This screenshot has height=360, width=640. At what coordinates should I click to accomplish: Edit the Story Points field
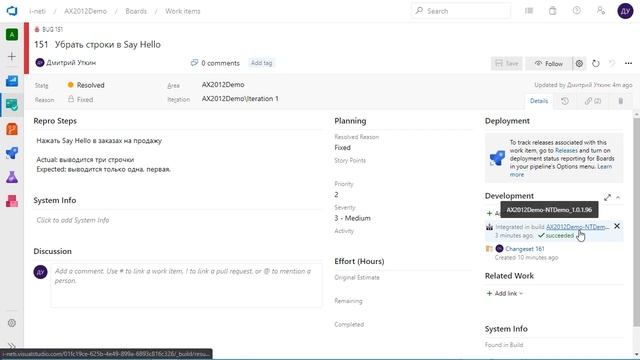[x=403, y=171]
